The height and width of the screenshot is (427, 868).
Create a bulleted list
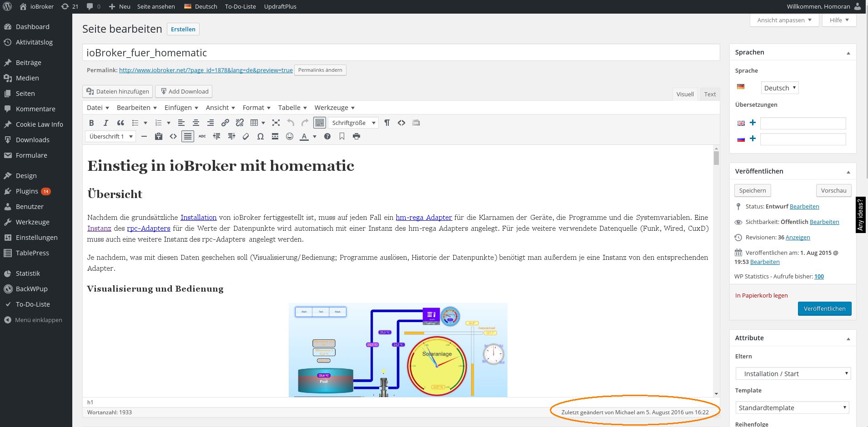click(135, 123)
